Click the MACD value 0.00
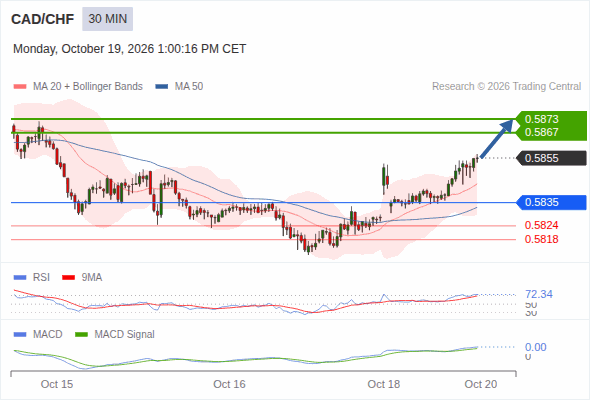Screen dimensions: 590x400 click(535, 347)
